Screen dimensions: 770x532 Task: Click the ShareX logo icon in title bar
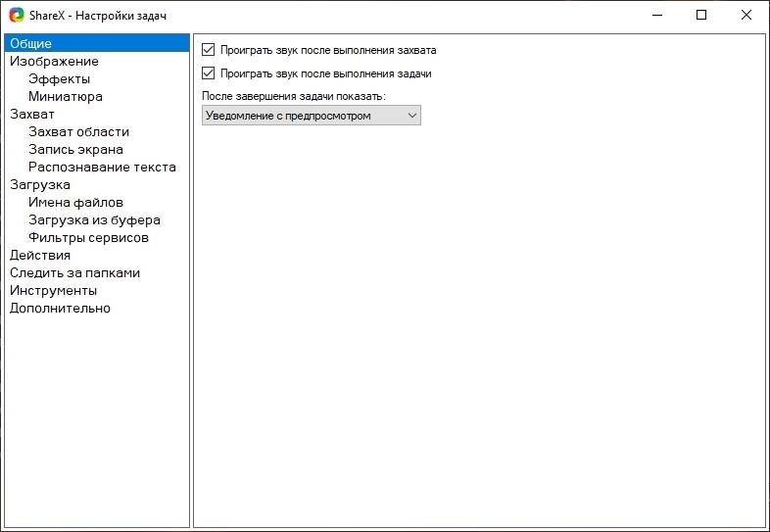[17, 16]
